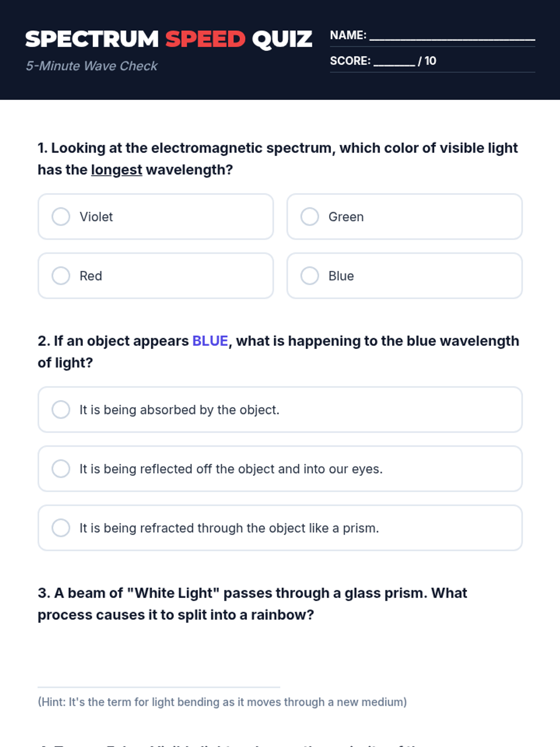Choose the Red answer radio button

[61, 276]
